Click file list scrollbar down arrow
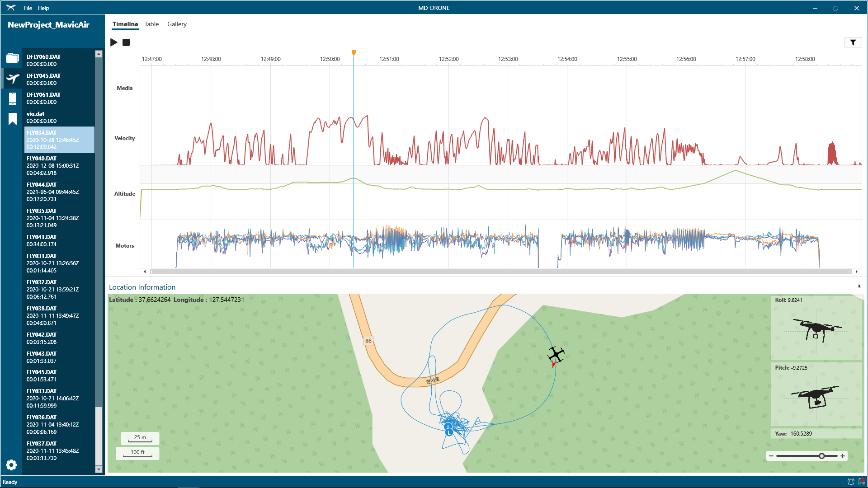This screenshot has height=488, width=868. pyautogui.click(x=99, y=469)
